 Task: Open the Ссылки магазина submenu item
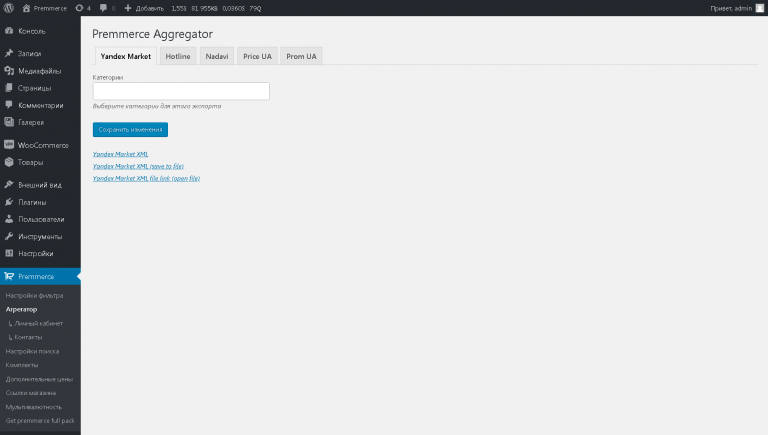[x=31, y=393]
